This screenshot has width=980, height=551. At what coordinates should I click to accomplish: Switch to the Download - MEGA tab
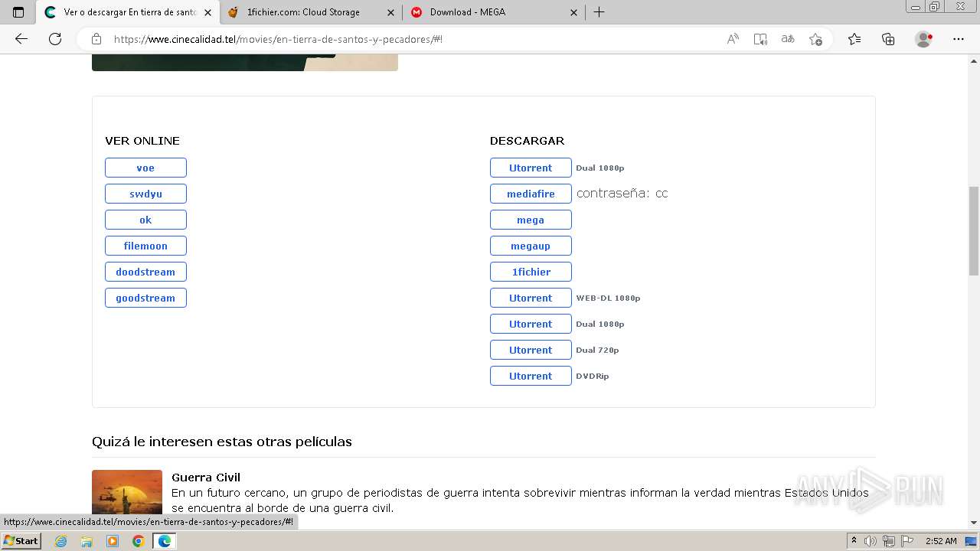(x=494, y=12)
